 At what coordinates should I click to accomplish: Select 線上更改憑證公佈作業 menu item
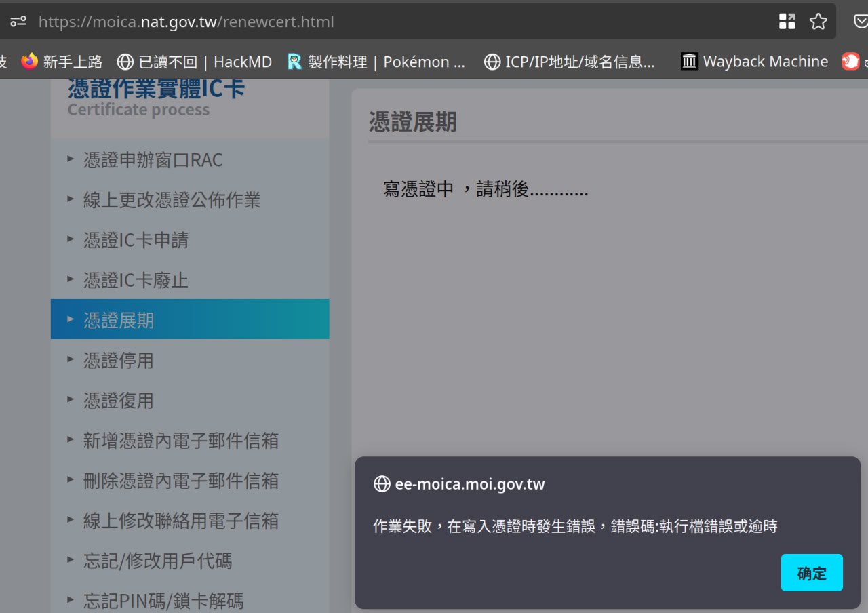coord(172,200)
